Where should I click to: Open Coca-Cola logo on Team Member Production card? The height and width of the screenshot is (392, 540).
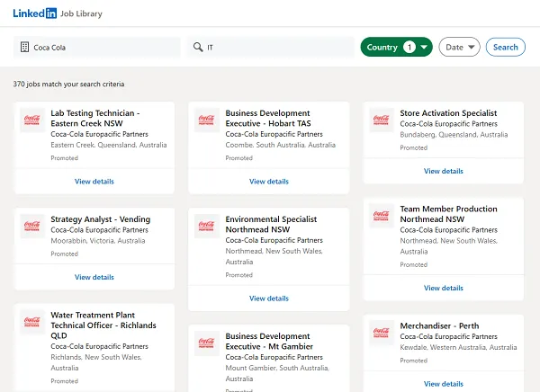[382, 216]
